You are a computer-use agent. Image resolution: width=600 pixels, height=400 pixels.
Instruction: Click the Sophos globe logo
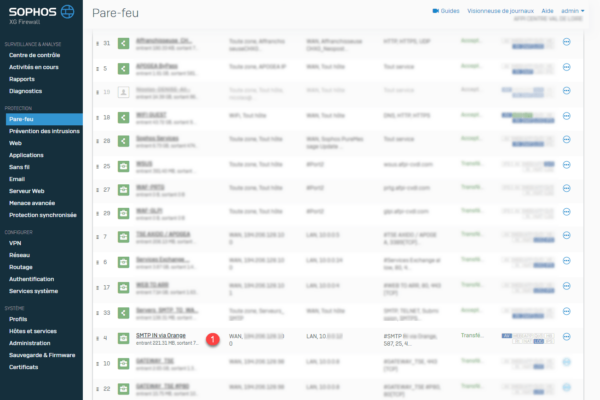68,11
